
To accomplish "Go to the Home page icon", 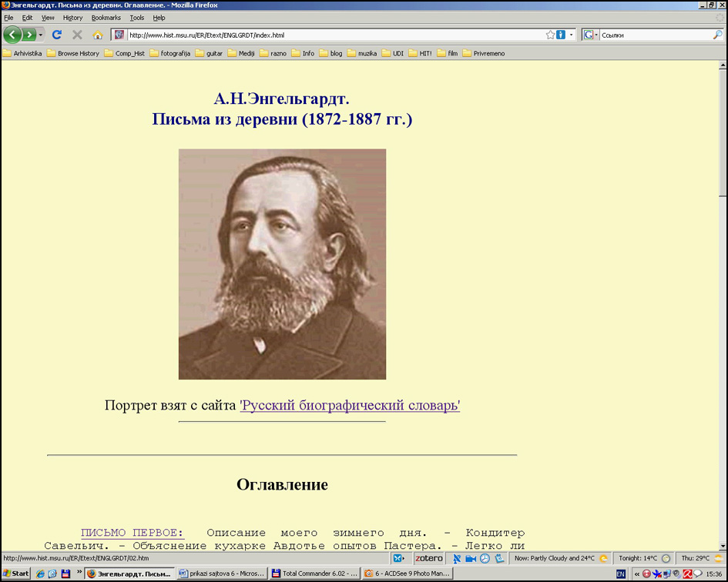I will tap(97, 35).
